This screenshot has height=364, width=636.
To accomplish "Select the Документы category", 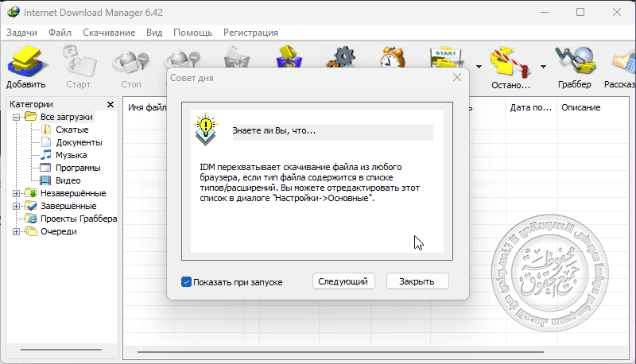I will coord(79,142).
